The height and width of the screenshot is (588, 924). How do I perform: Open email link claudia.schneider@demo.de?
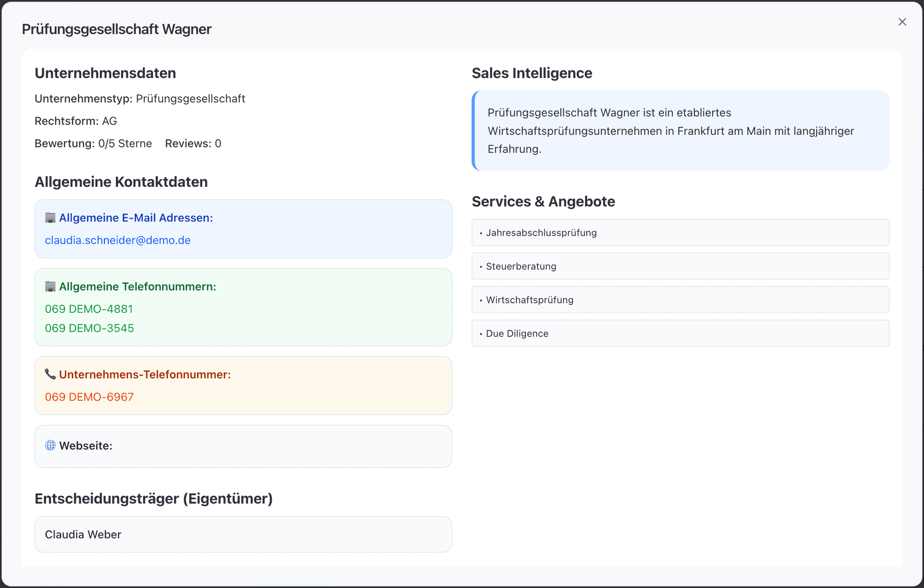point(117,240)
